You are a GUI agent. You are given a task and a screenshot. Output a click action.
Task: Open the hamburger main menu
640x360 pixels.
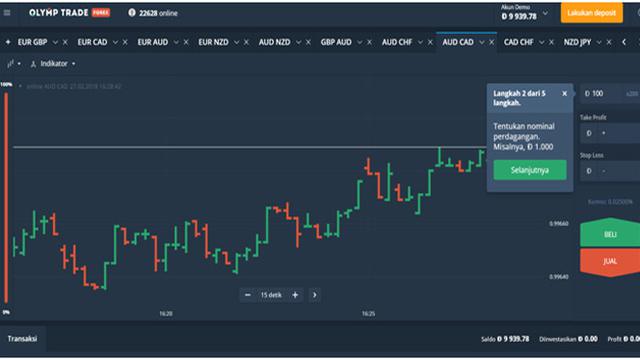(x=7, y=13)
